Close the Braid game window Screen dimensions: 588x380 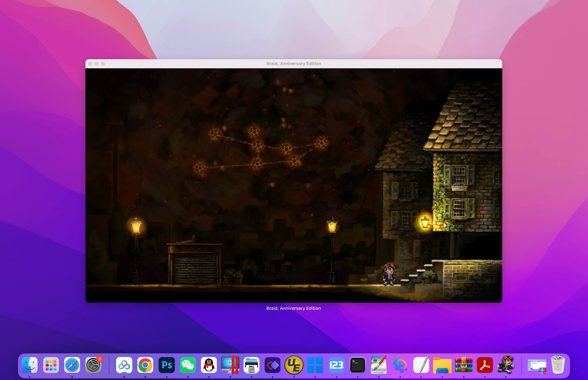(x=90, y=64)
